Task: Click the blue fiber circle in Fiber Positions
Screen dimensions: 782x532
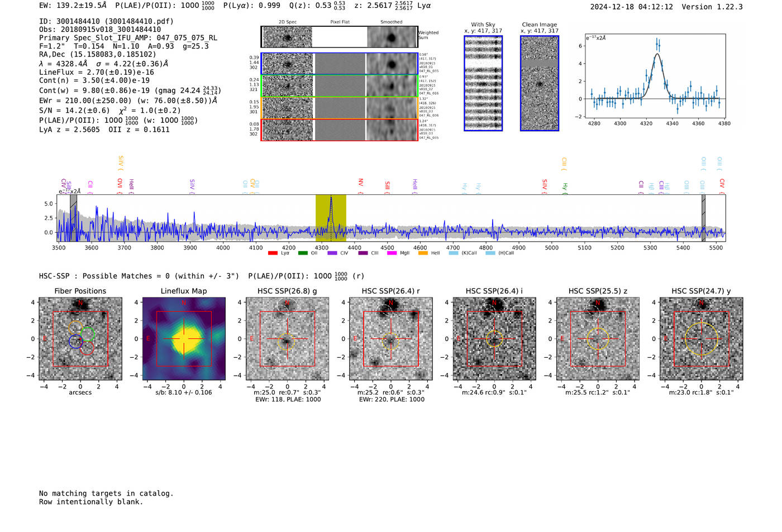Action: coord(76,341)
